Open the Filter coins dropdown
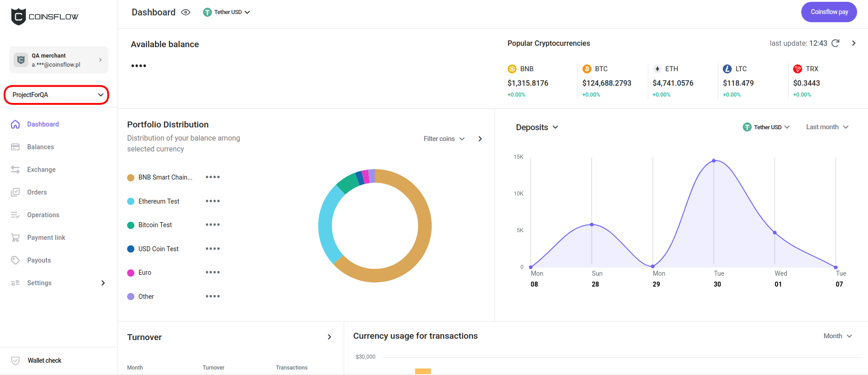Image resolution: width=868 pixels, height=375 pixels. (444, 139)
